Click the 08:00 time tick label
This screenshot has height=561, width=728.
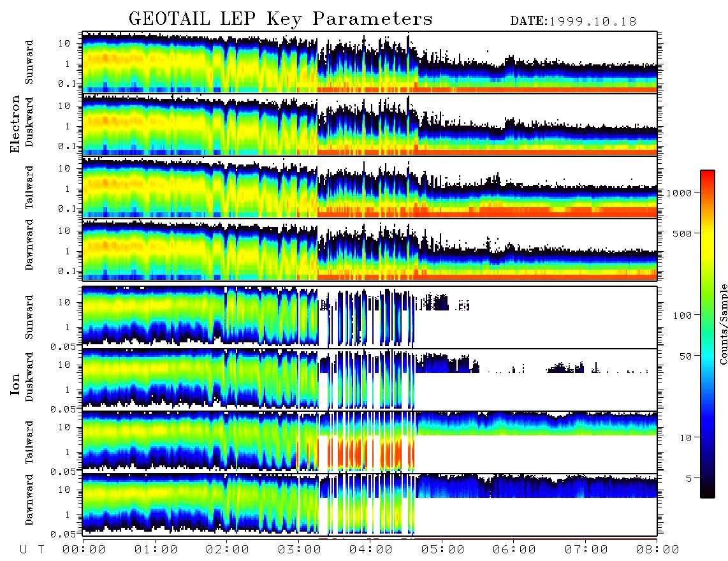pyautogui.click(x=658, y=550)
